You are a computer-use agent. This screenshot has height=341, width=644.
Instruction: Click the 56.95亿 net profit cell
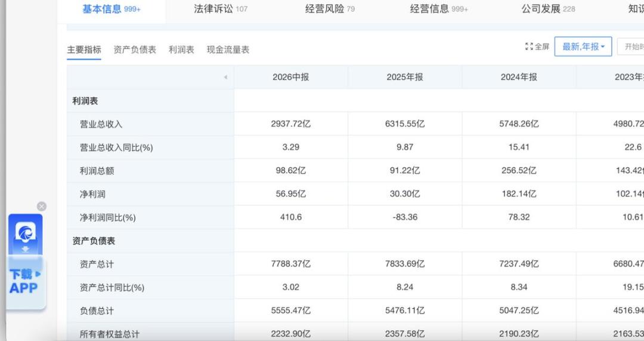291,194
